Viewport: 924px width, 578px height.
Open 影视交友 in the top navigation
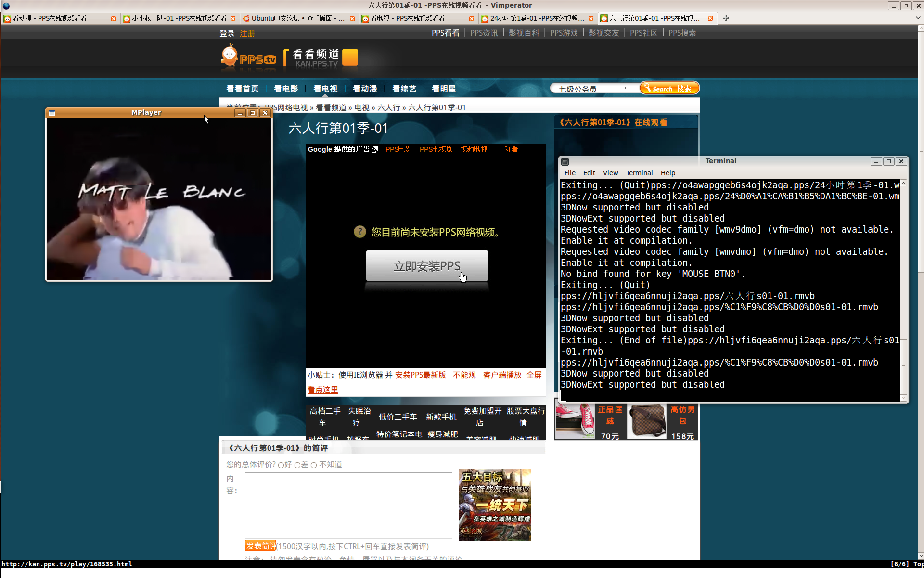pos(603,33)
